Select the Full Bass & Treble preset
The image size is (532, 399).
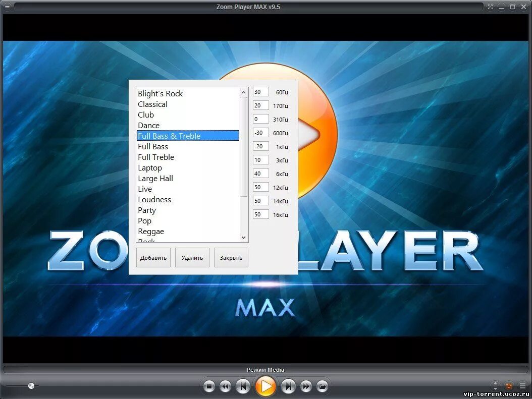(x=188, y=136)
